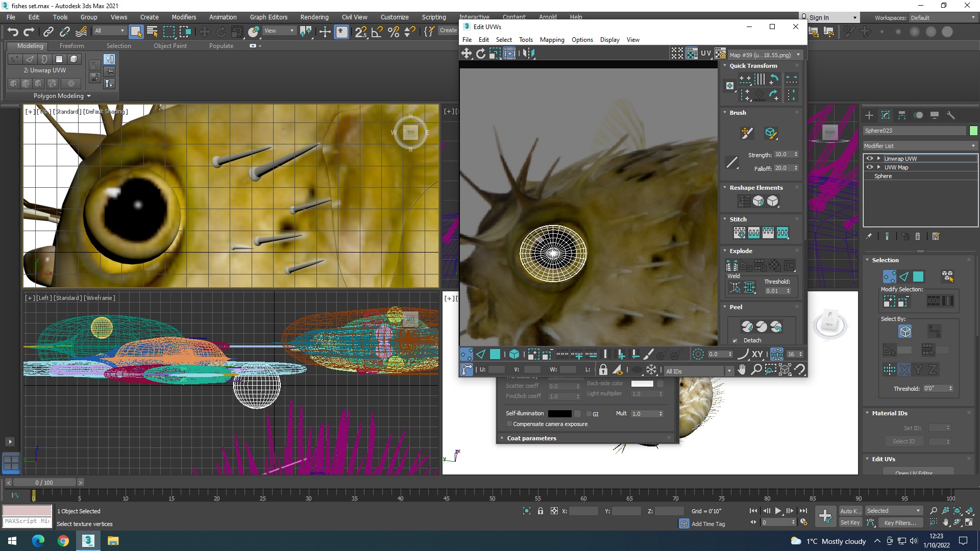
Task: Click the Reset Peel icon
Action: [776, 327]
